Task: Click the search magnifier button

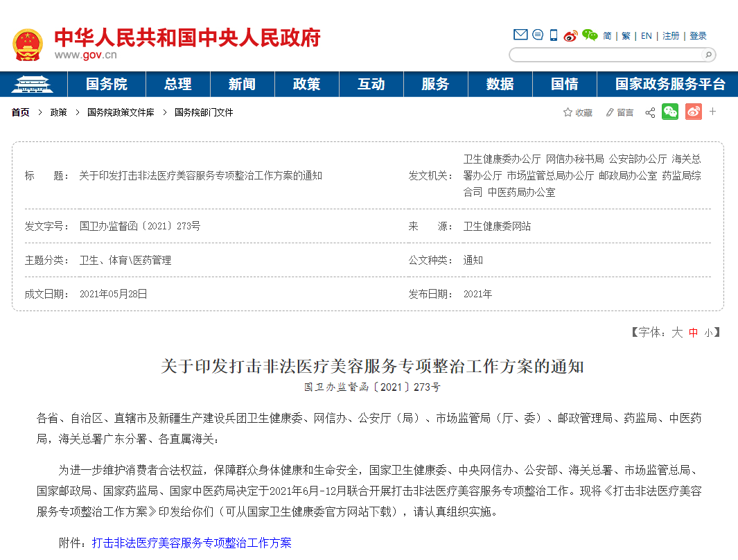Action: pyautogui.click(x=708, y=55)
